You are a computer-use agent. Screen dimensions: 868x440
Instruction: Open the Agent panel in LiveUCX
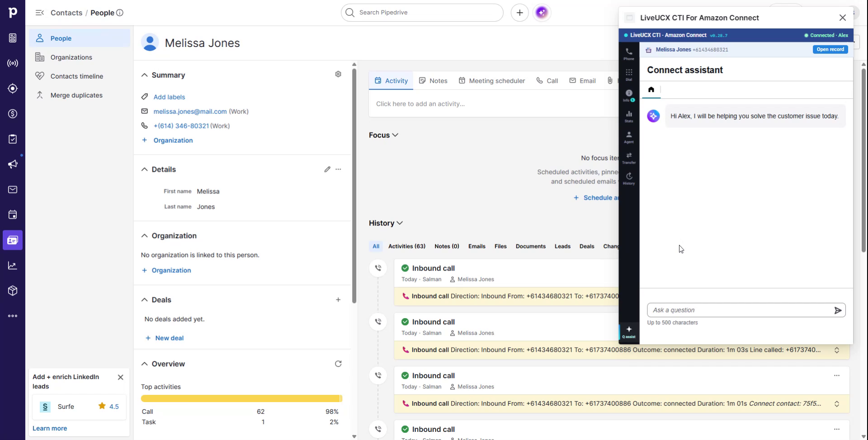tap(629, 137)
